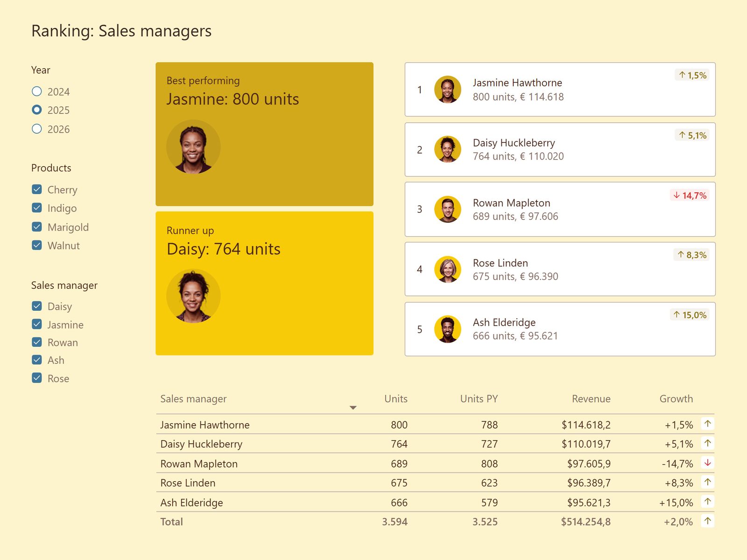
Task: Click the Best performing card title text
Action: pos(203,81)
